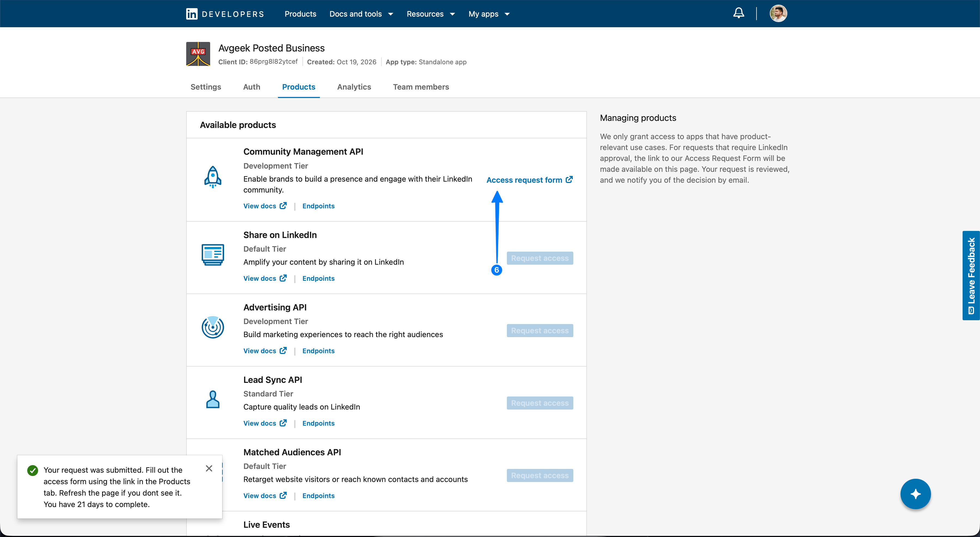Click external icon next to Share on LinkedIn View docs
The width and height of the screenshot is (980, 537).
pyautogui.click(x=283, y=278)
